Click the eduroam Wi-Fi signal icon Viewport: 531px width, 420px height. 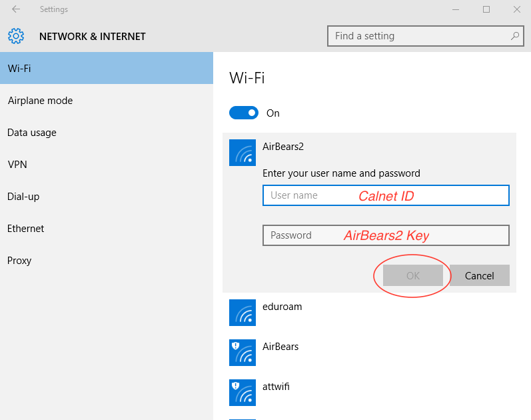click(242, 313)
